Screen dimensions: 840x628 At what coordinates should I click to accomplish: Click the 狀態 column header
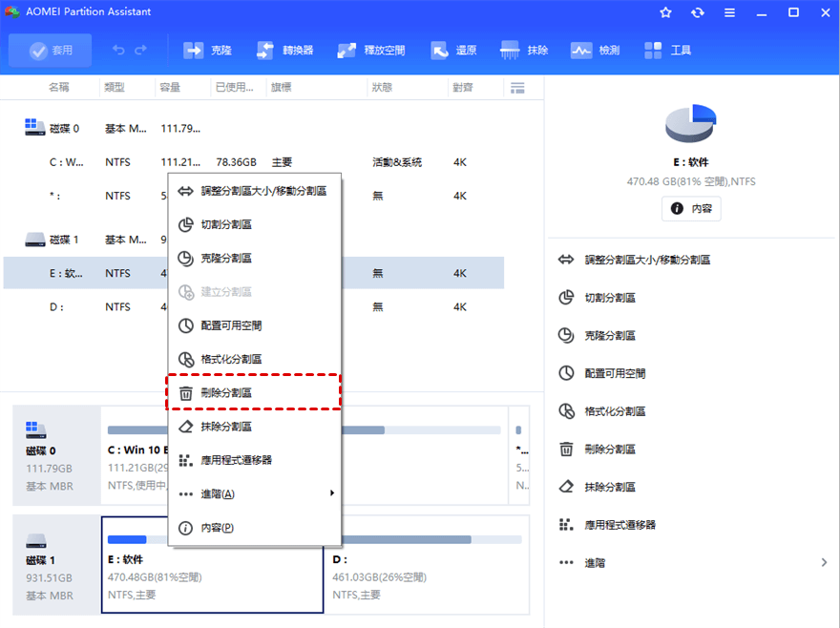tap(382, 88)
